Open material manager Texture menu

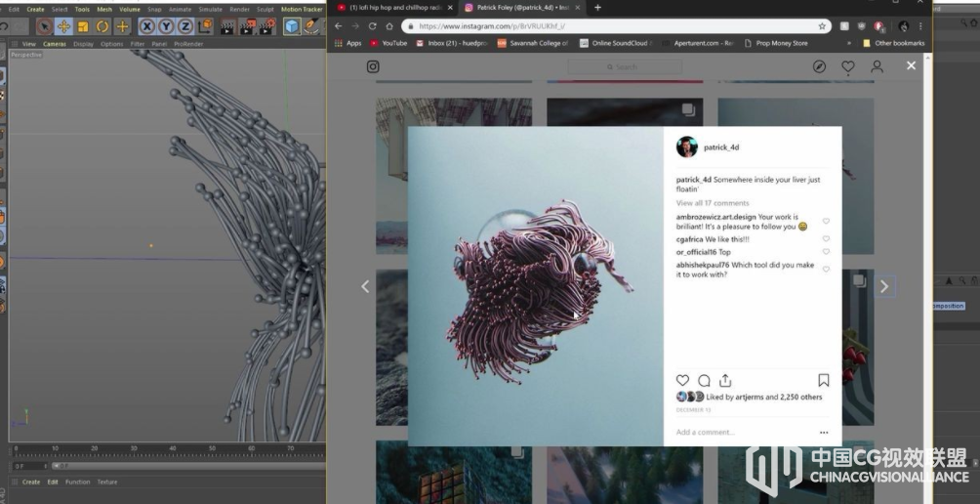106,483
